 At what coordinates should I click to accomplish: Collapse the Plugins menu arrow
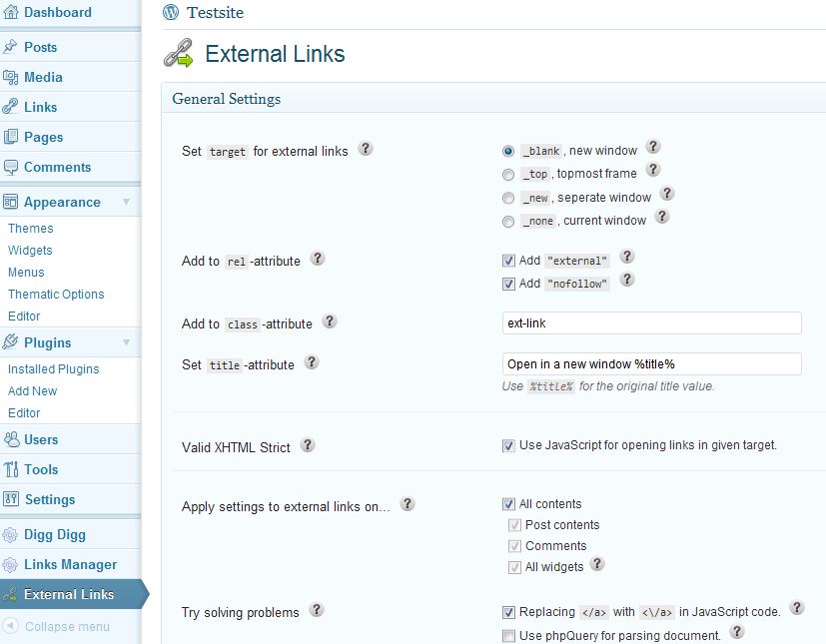[x=127, y=342]
